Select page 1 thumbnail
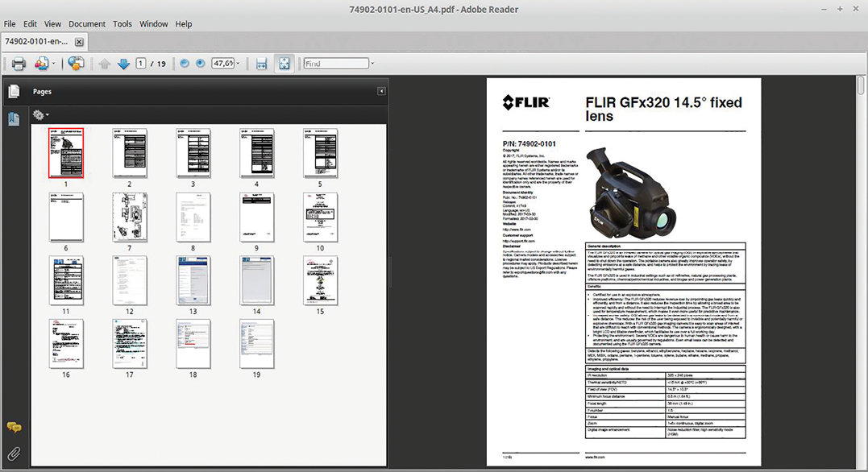 (66, 153)
